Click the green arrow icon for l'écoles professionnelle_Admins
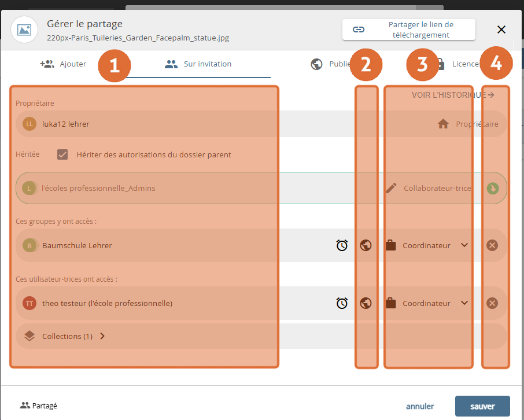The image size is (524, 420). coord(492,188)
